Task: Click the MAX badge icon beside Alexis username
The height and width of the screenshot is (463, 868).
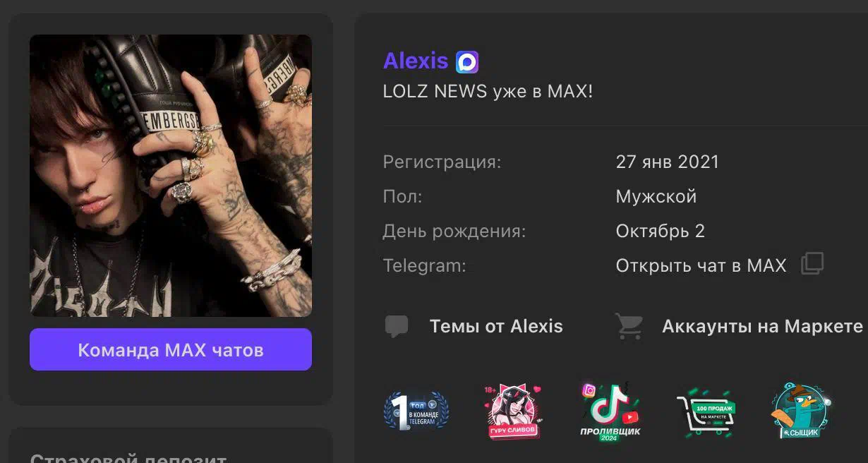Action: click(467, 62)
